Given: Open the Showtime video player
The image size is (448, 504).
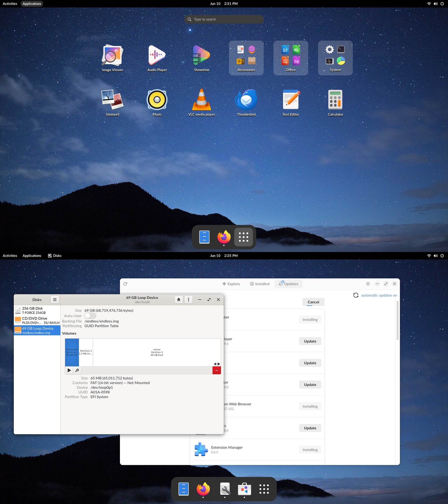Looking at the screenshot, I should pyautogui.click(x=202, y=58).
